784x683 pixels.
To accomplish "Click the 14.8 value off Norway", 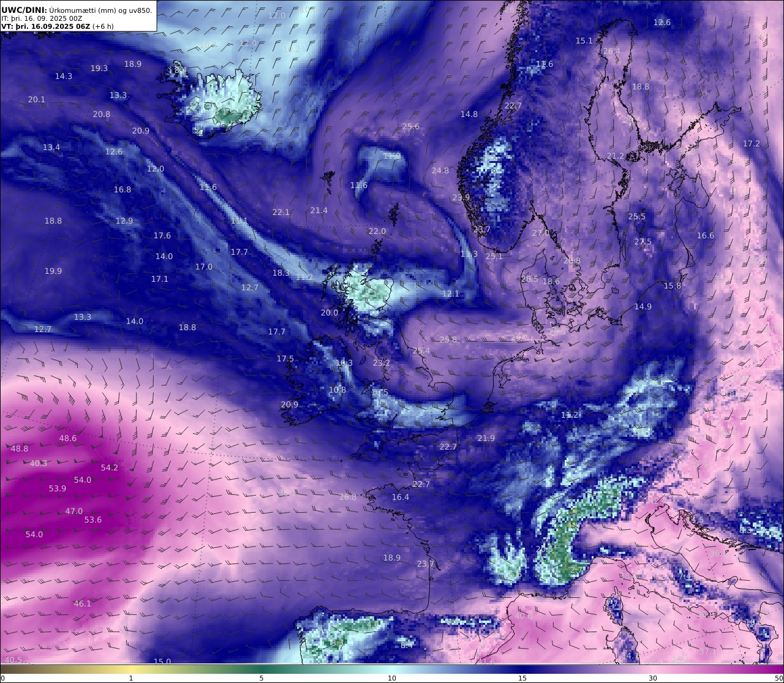I will click(x=469, y=114).
